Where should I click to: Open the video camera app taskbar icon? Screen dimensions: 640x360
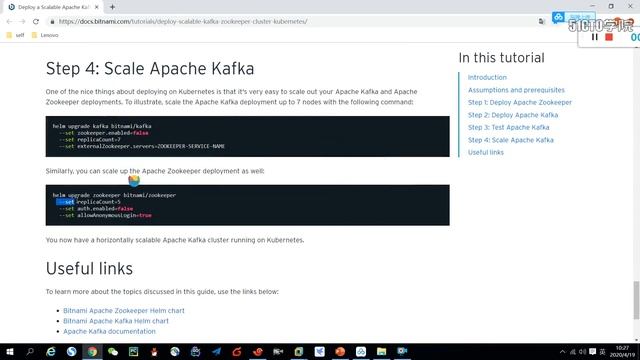click(x=278, y=351)
